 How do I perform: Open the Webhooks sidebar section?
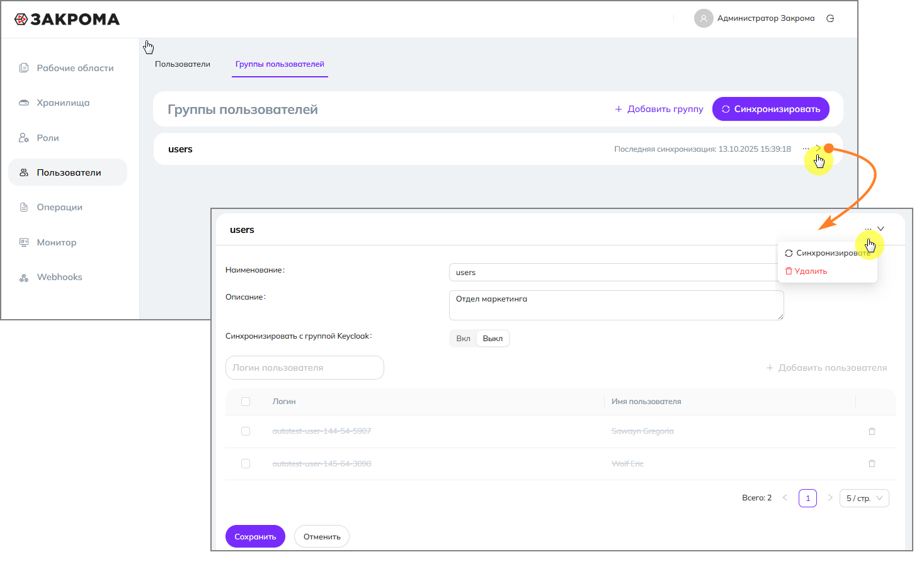click(59, 277)
